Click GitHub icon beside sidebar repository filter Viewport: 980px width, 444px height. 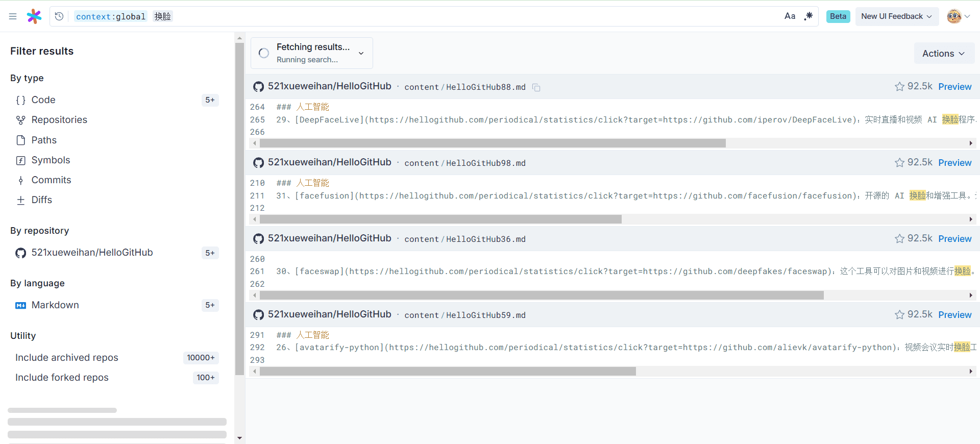[x=20, y=253]
